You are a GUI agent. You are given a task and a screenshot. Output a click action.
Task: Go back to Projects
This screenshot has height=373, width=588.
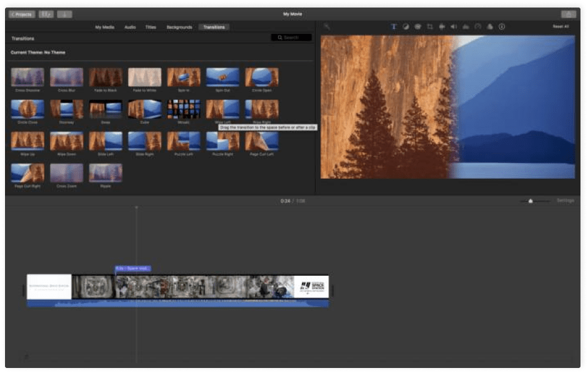pyautogui.click(x=22, y=14)
